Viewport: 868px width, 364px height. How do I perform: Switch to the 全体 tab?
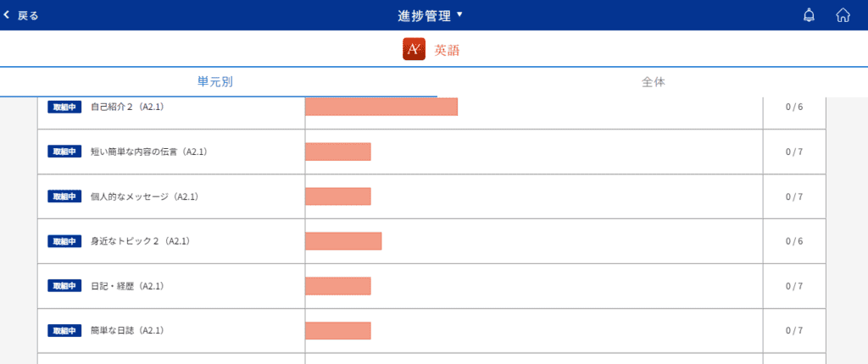[654, 82]
